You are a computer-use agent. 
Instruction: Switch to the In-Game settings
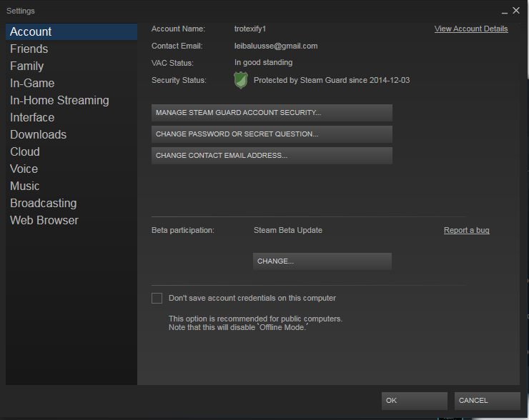(71, 84)
